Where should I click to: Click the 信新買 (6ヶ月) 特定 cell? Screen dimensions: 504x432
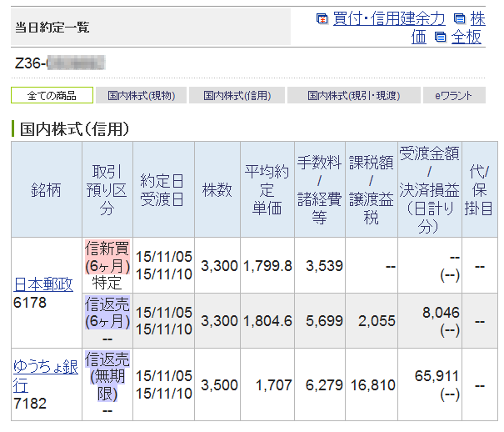click(107, 265)
